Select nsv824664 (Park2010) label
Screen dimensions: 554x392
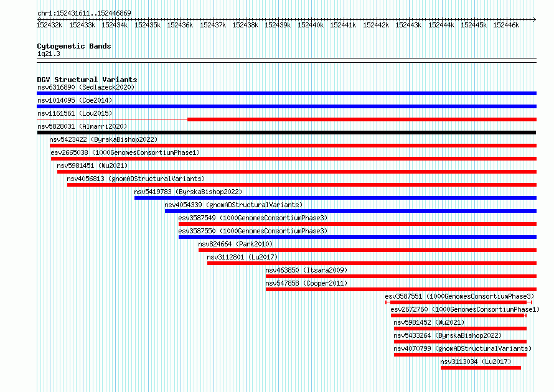[235, 244]
